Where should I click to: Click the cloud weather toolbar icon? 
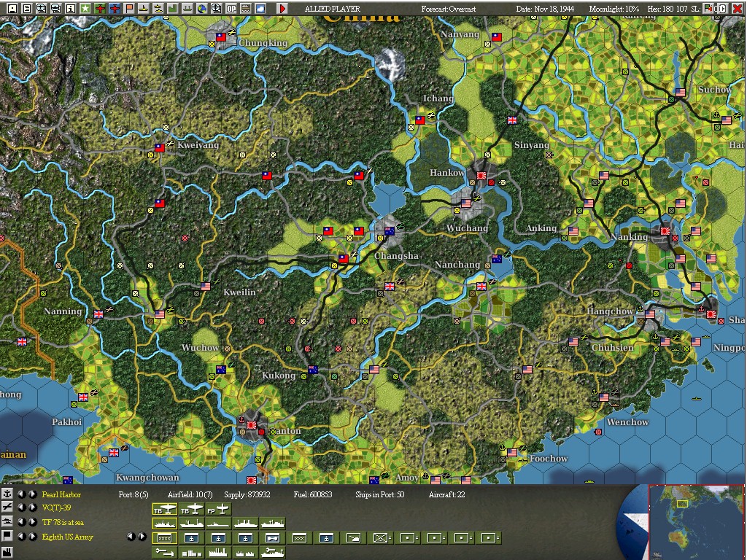260,9
